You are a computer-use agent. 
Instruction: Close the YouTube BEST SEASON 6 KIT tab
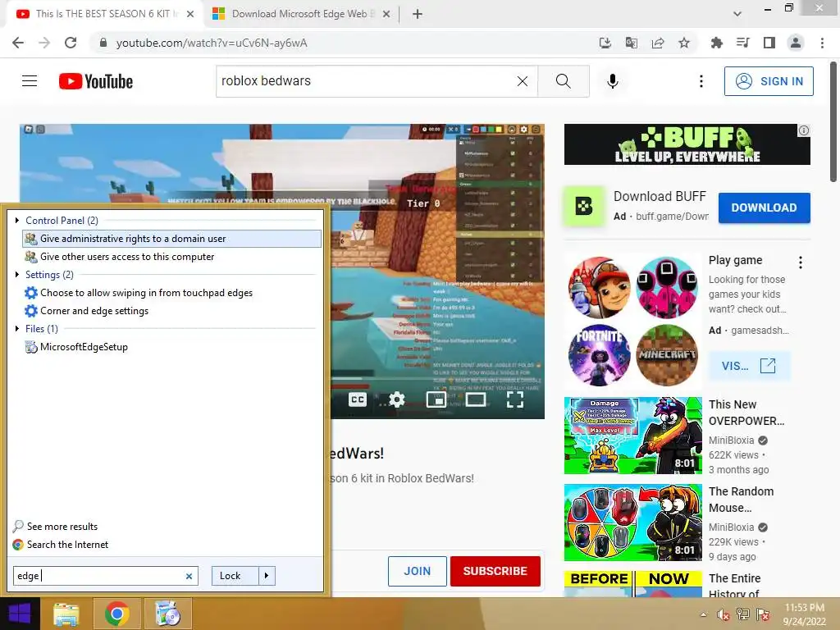190,14
